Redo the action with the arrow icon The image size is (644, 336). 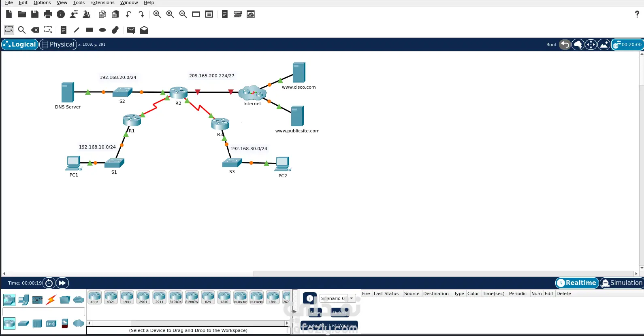click(141, 15)
